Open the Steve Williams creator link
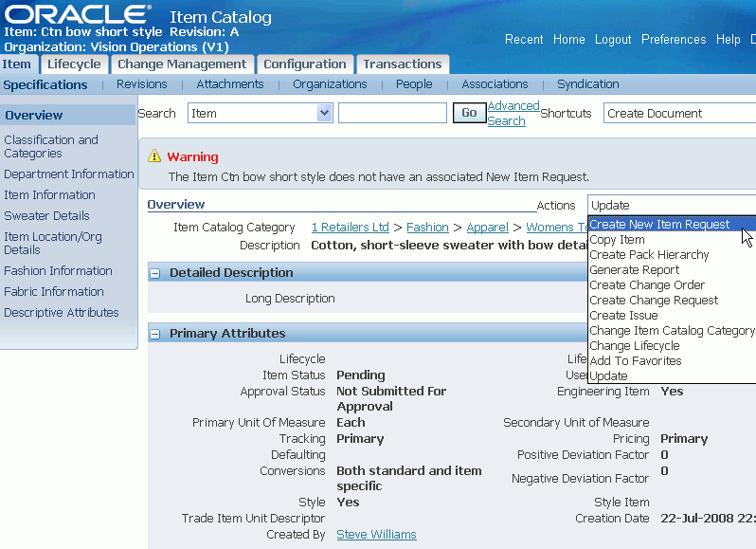The image size is (756, 549). [x=376, y=535]
